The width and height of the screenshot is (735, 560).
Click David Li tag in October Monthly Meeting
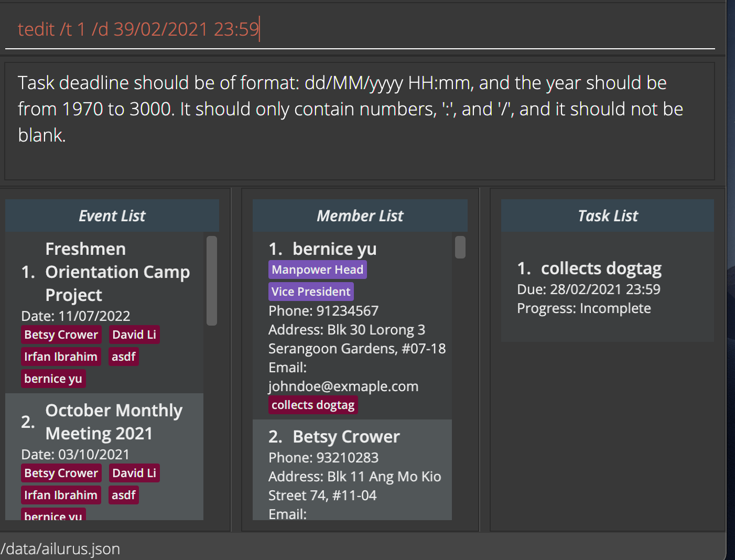(x=134, y=473)
